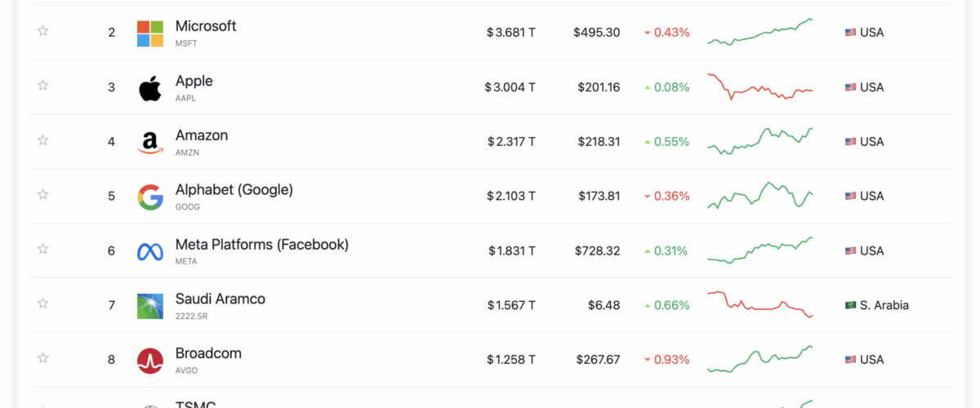Click the Meta Platforms logo icon
The height and width of the screenshot is (408, 980).
coord(150,251)
